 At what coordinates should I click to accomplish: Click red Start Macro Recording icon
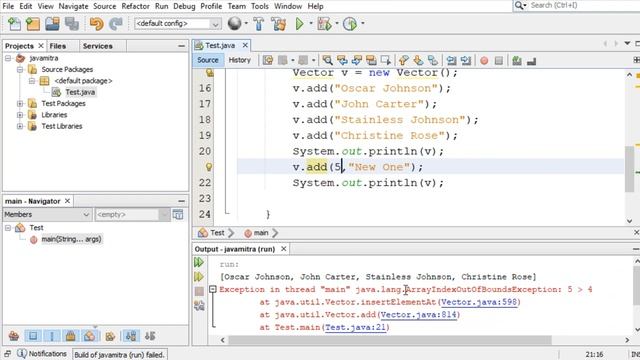tap(484, 61)
